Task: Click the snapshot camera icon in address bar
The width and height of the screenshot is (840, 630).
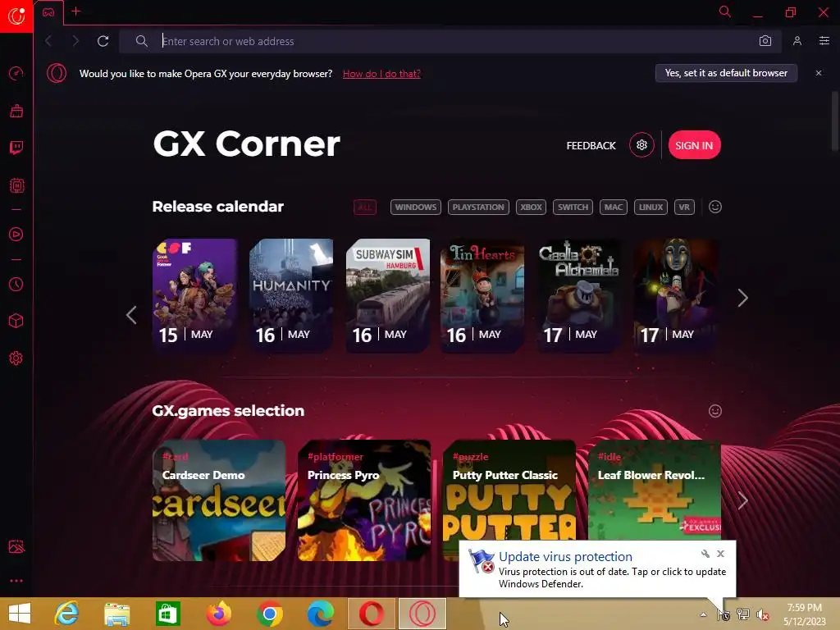Action: pos(765,41)
